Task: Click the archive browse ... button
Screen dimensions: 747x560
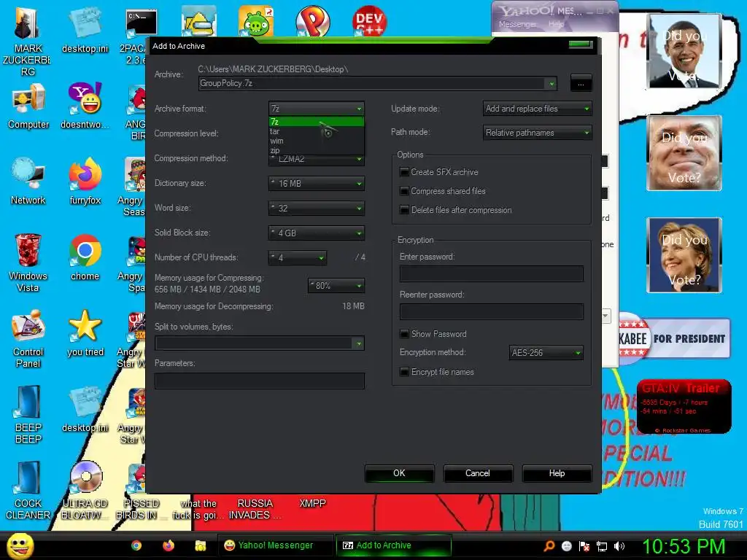Action: (581, 83)
